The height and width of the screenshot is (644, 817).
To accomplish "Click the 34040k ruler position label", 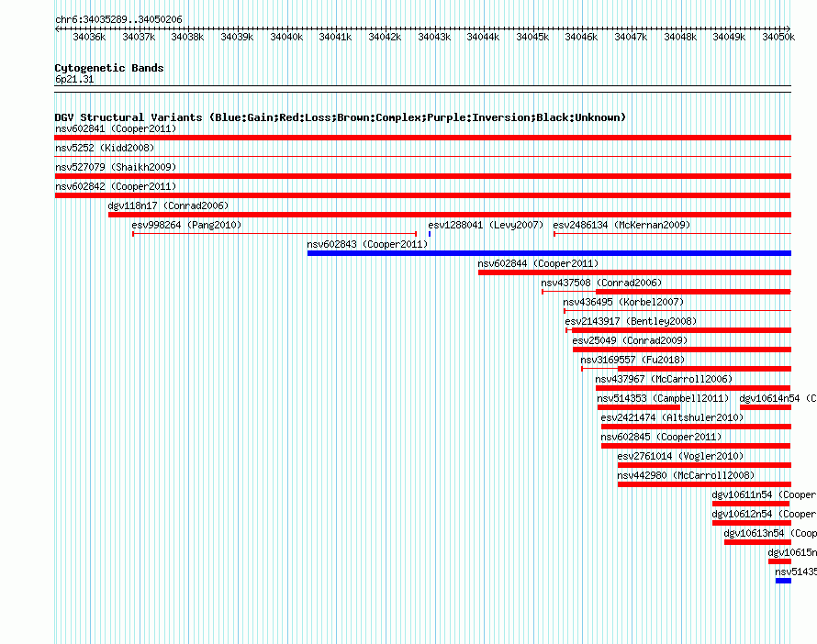I will click(286, 37).
